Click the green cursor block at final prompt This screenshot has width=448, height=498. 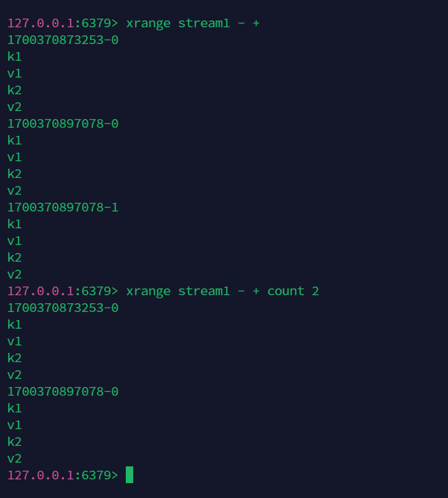tap(130, 475)
